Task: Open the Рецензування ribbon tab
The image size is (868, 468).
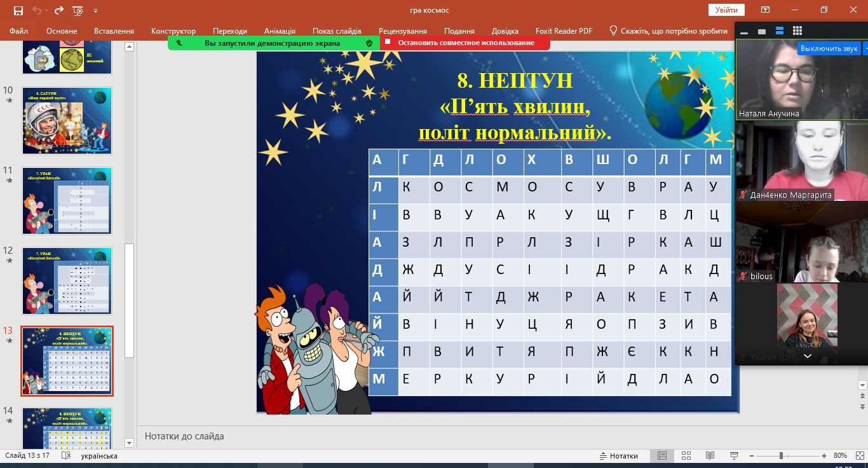Action: coord(403,31)
